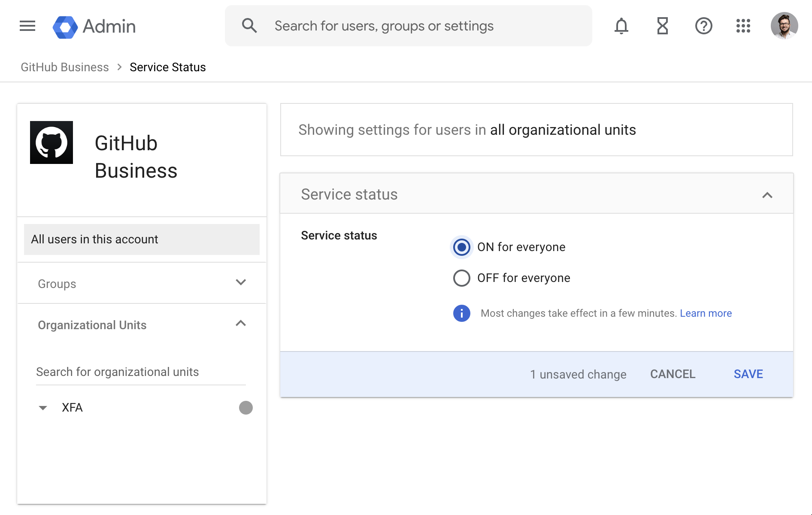Open the account profile avatar

[784, 26]
